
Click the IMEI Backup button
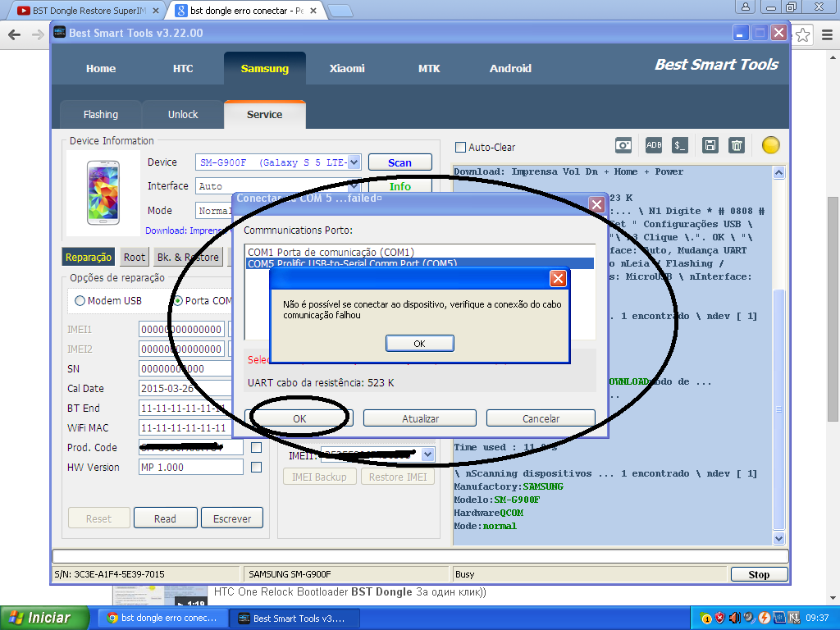[x=319, y=477]
